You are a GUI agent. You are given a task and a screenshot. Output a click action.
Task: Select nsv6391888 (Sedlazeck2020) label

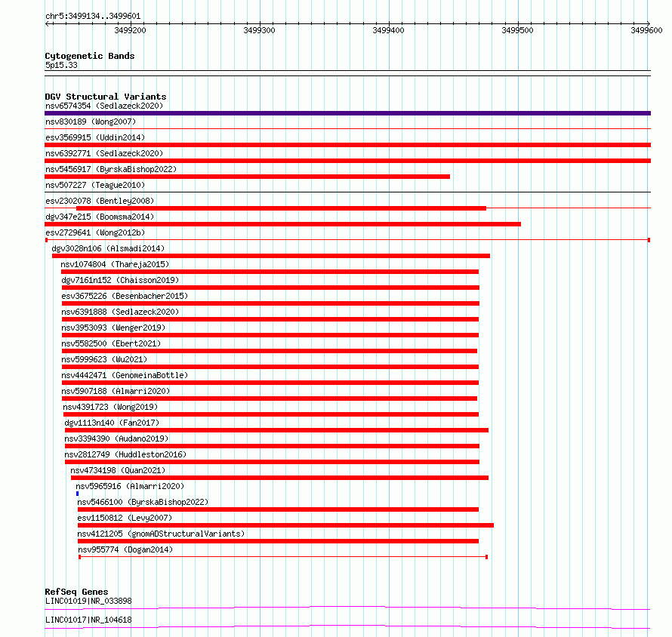(x=120, y=312)
